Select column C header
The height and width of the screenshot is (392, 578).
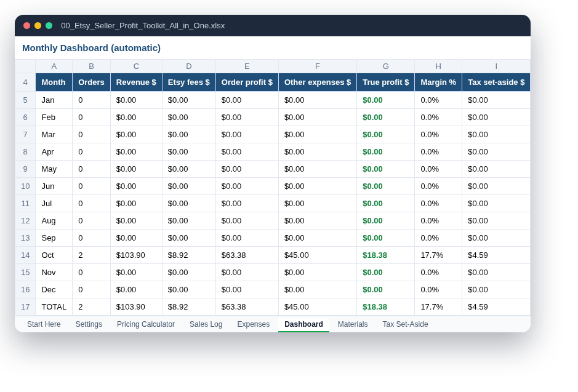click(136, 66)
